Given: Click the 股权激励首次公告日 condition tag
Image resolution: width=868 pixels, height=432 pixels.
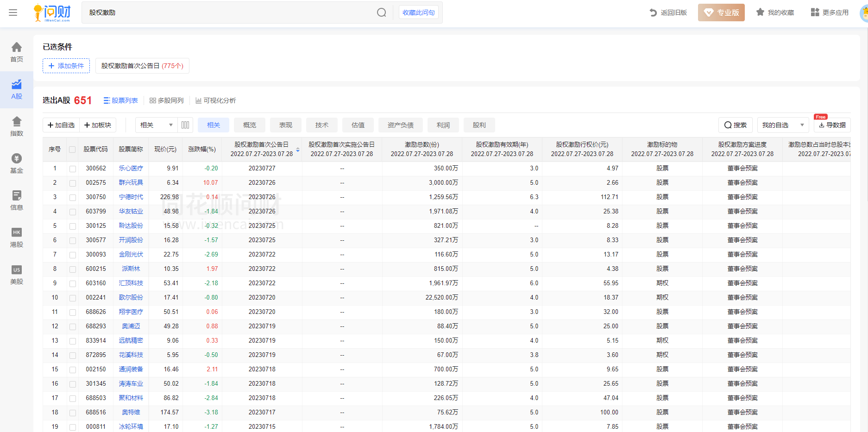Looking at the screenshot, I should coord(142,66).
